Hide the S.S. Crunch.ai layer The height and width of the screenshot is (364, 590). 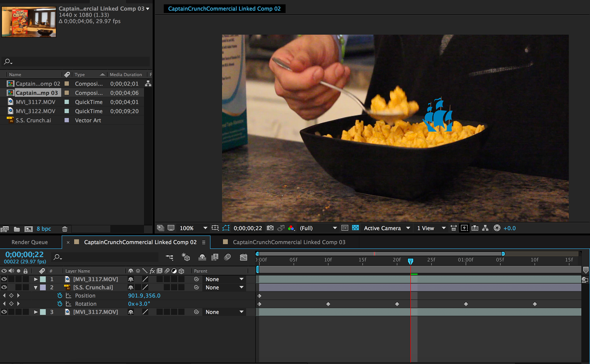4,287
